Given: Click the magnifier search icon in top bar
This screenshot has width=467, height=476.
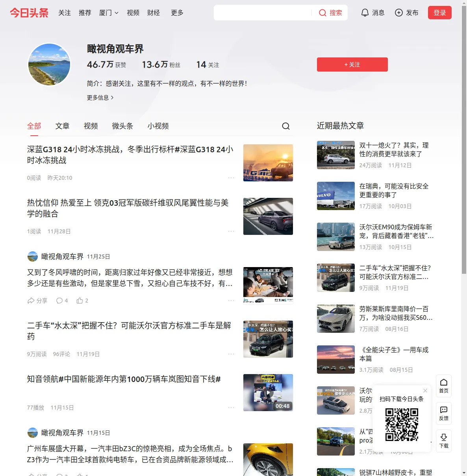Looking at the screenshot, I should [x=322, y=13].
